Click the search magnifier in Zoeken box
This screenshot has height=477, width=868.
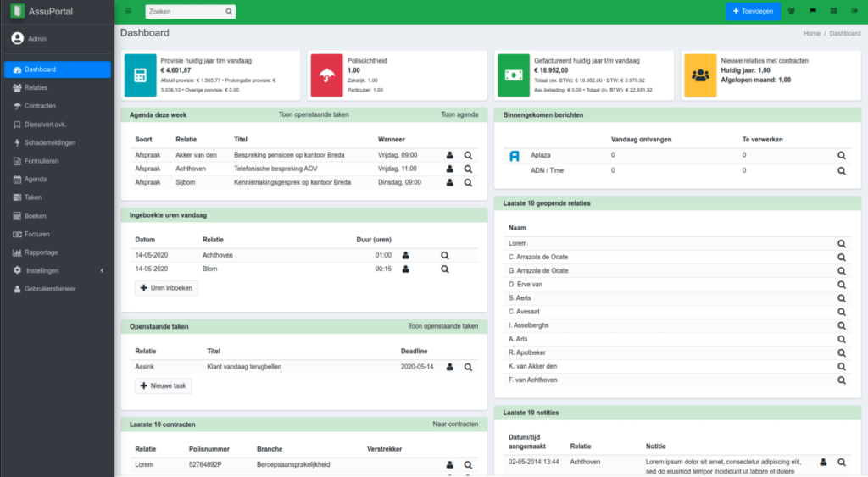[229, 12]
